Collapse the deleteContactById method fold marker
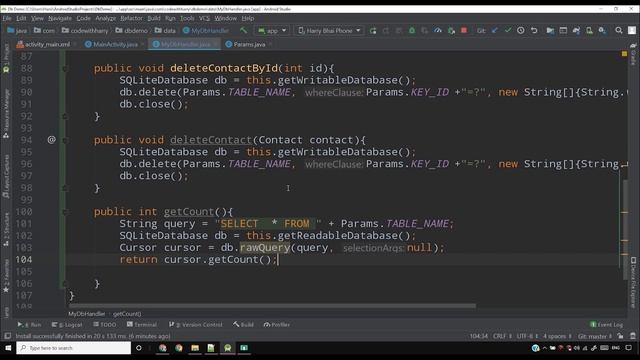The image size is (640, 360). point(65,69)
